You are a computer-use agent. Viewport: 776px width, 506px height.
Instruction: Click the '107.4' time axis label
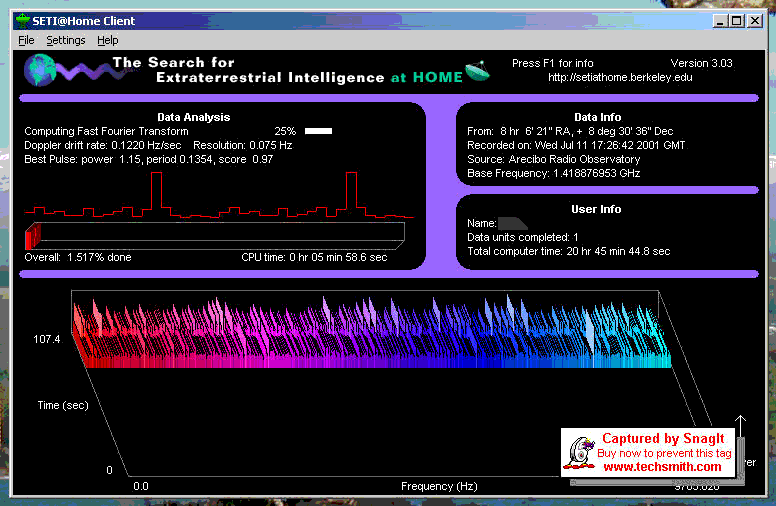pyautogui.click(x=47, y=339)
